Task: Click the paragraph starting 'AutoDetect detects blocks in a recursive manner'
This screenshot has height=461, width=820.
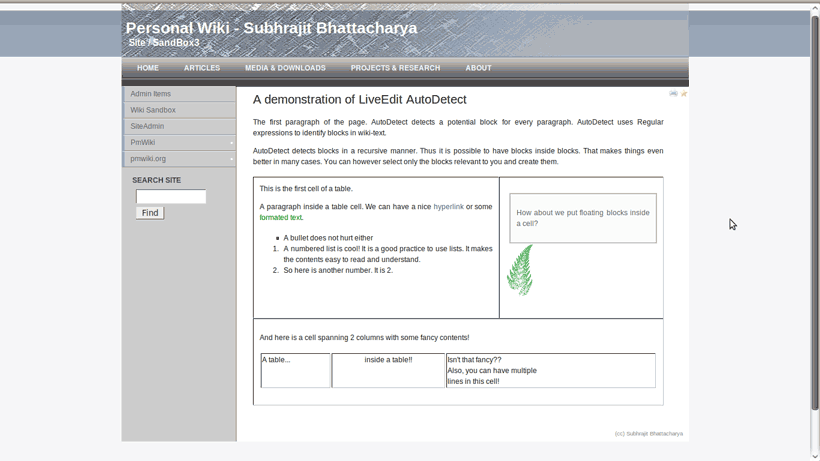Action: [458, 156]
